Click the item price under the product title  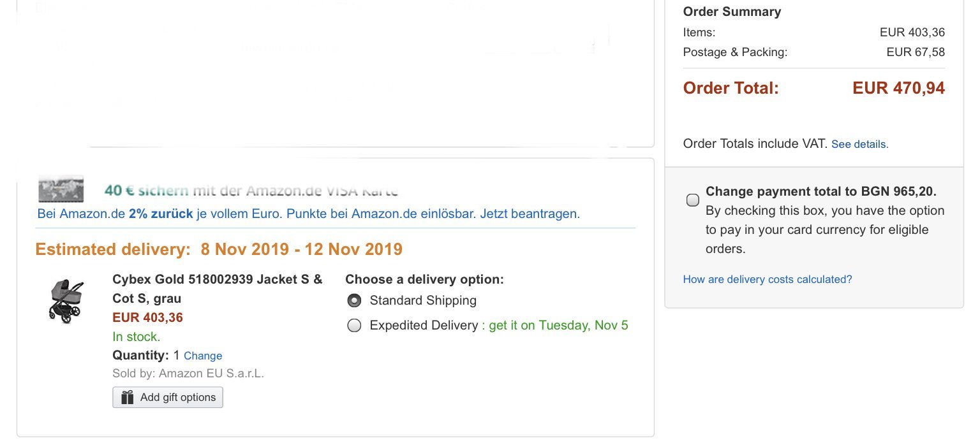(147, 317)
